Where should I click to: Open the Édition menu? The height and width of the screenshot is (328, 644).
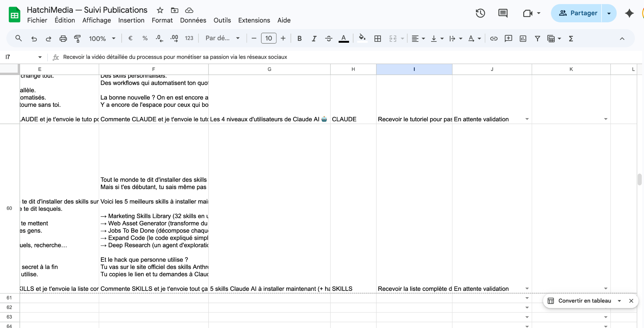click(x=65, y=20)
